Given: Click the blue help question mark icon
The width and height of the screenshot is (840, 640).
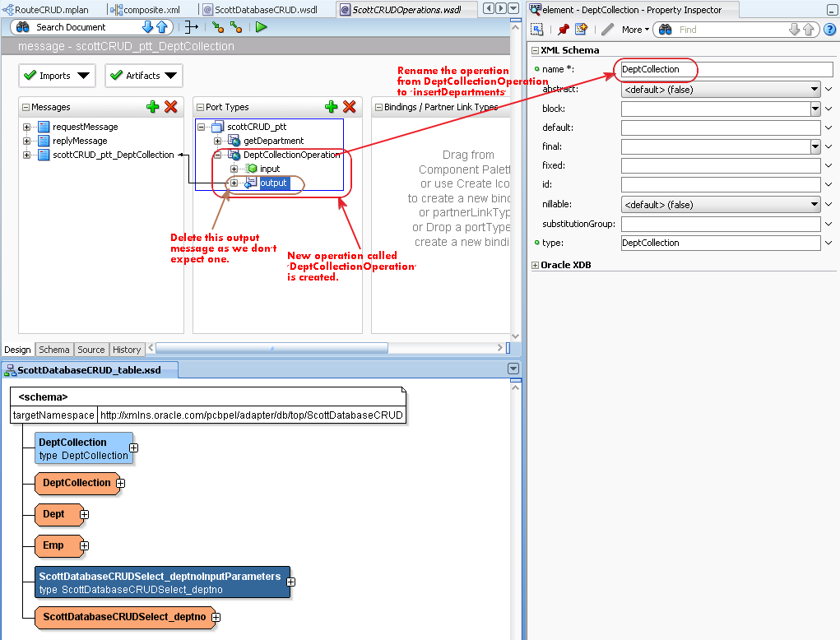Looking at the screenshot, I should point(830,30).
